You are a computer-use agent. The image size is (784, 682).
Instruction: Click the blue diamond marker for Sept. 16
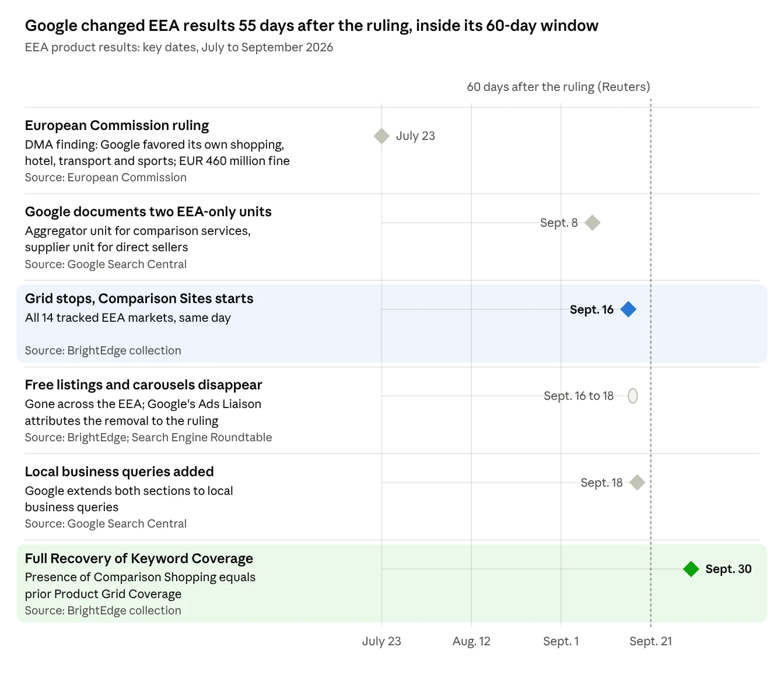pos(628,310)
